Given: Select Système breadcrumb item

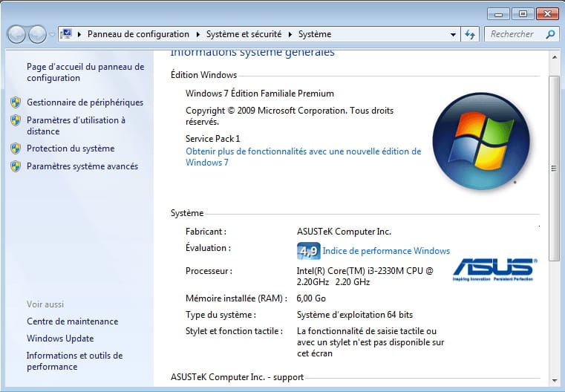Looking at the screenshot, I should [315, 34].
